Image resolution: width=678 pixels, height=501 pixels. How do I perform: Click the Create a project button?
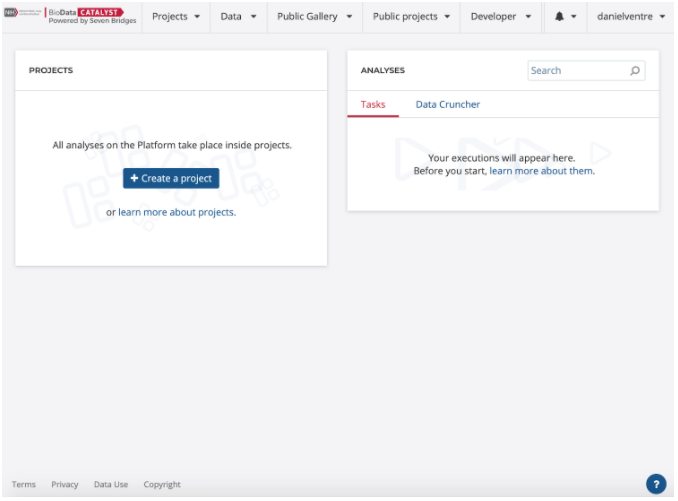(x=171, y=178)
